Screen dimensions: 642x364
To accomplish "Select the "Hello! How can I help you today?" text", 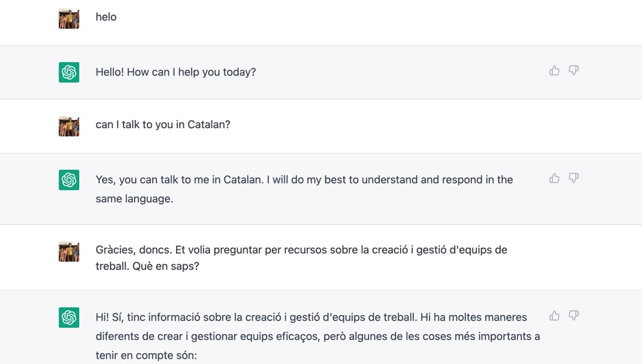I will 175,72.
